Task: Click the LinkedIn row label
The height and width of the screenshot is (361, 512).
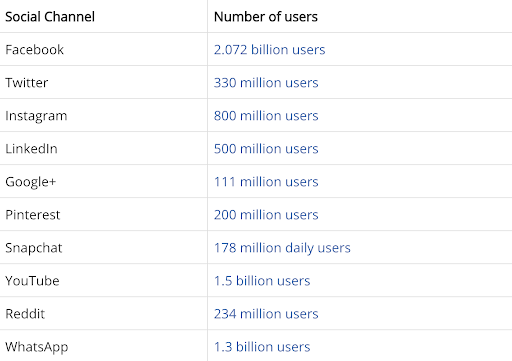Action: [x=31, y=149]
